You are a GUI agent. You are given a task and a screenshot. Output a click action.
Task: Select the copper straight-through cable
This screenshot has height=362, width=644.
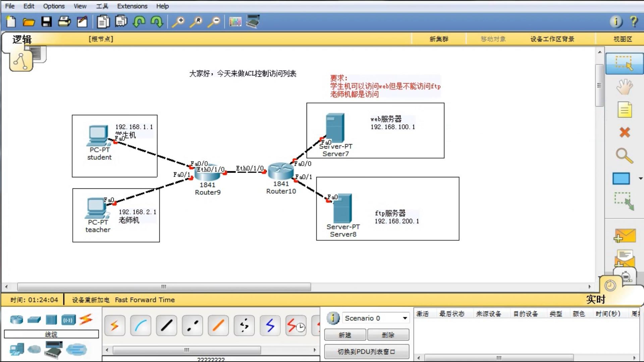point(166,325)
